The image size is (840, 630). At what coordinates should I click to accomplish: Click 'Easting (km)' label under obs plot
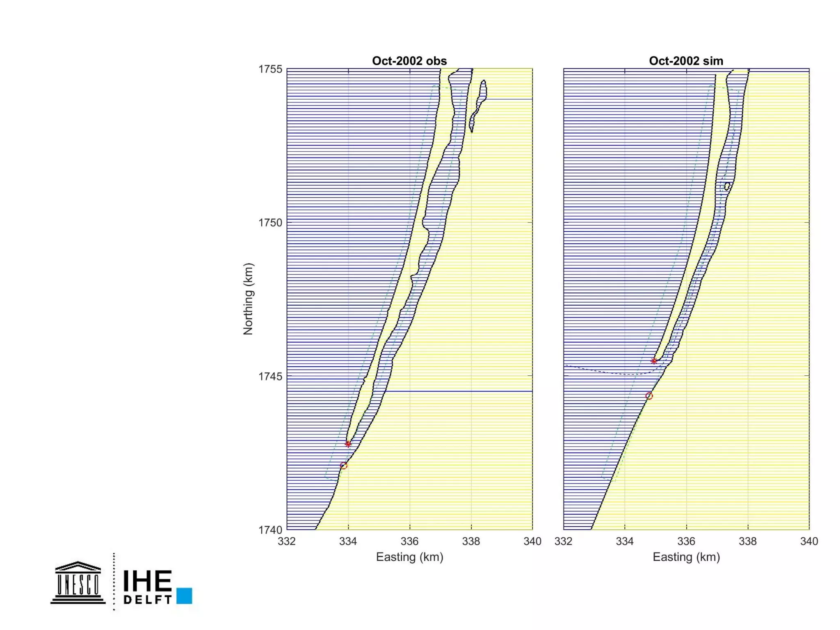(409, 557)
